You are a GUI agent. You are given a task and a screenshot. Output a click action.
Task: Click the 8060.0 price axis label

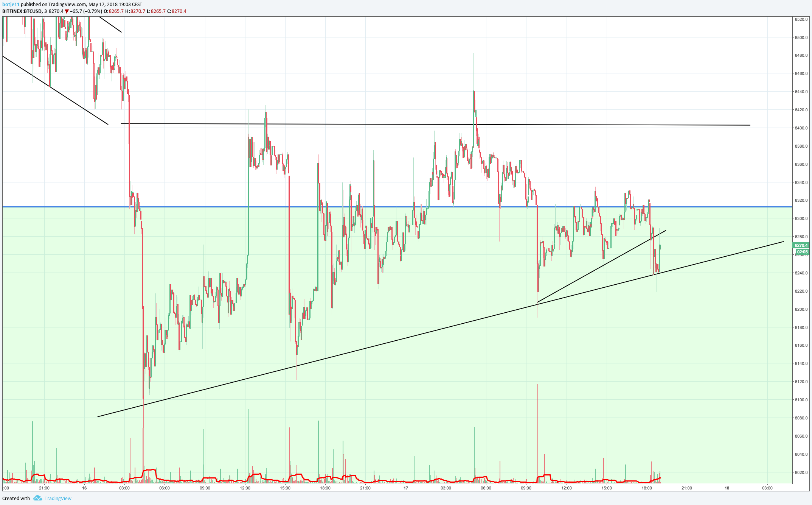801,436
